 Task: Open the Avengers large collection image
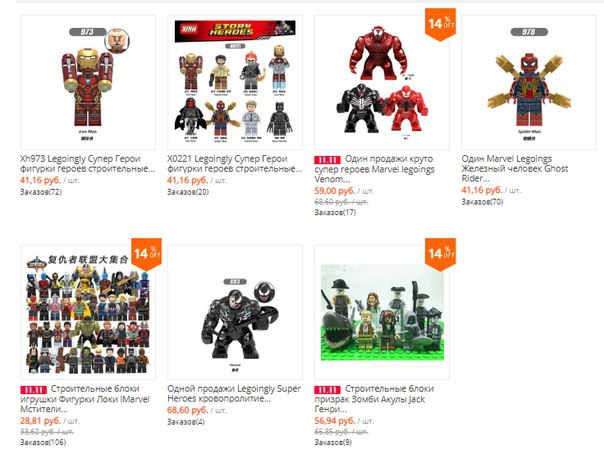[88, 312]
